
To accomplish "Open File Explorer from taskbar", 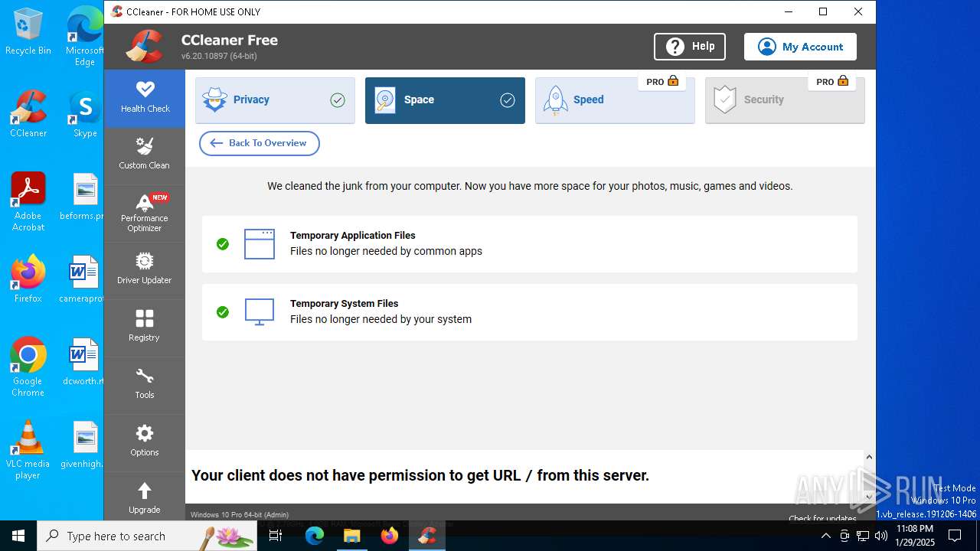I will tap(352, 536).
